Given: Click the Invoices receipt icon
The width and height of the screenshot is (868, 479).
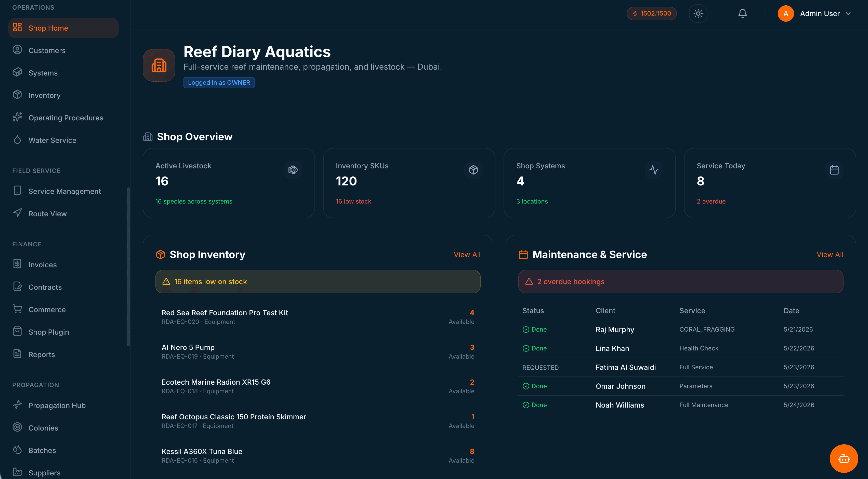Looking at the screenshot, I should point(17,264).
